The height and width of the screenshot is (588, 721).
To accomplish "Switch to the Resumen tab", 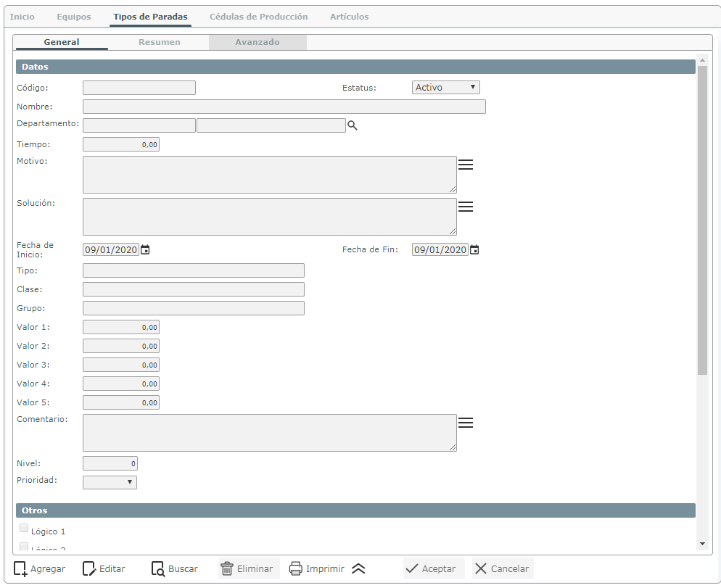I will coord(160,42).
